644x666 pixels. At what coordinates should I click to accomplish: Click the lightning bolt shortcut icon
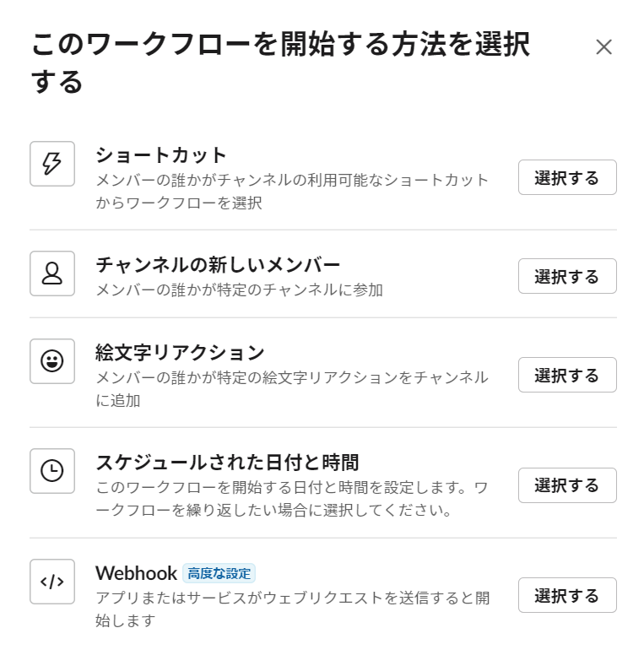click(52, 164)
